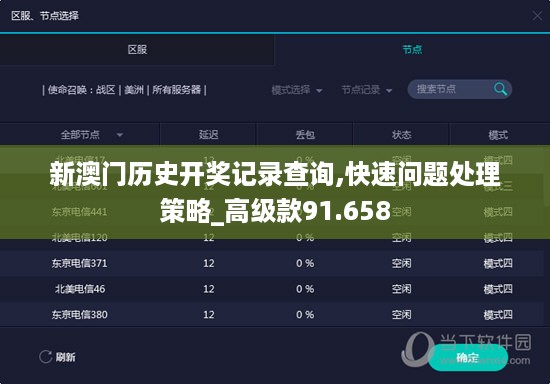Click the 刷新 refresh label

(66, 357)
